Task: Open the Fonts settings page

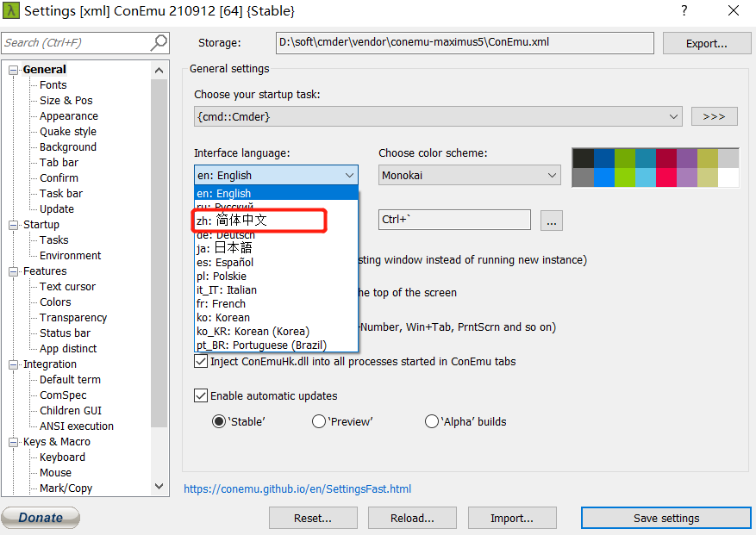Action: [x=53, y=85]
